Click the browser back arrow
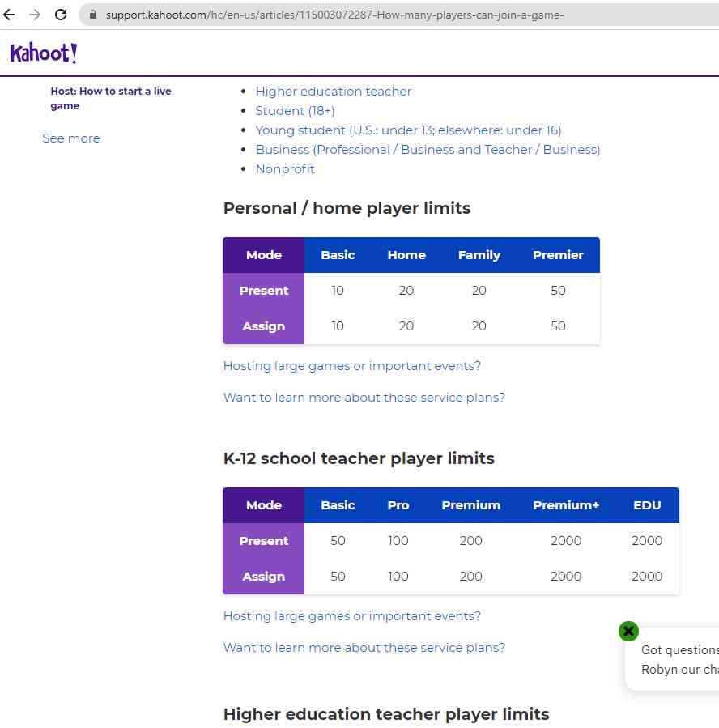The height and width of the screenshot is (728, 719). click(x=10, y=15)
